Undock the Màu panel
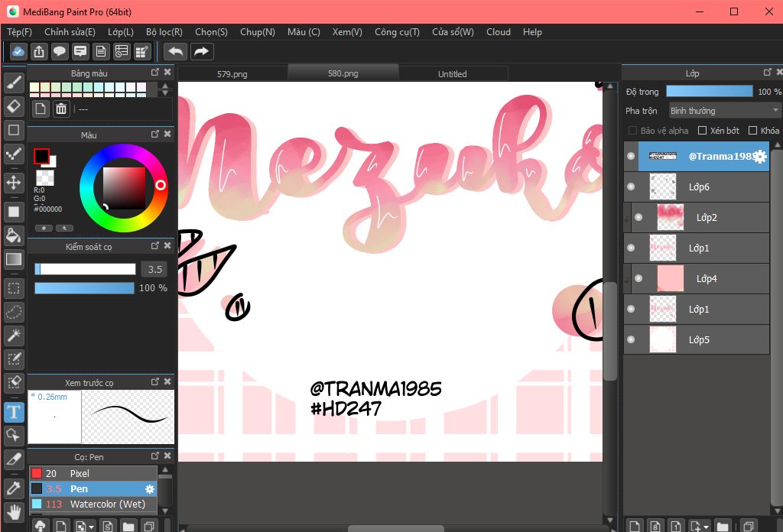Viewport: 783px width, 532px height. [x=154, y=135]
